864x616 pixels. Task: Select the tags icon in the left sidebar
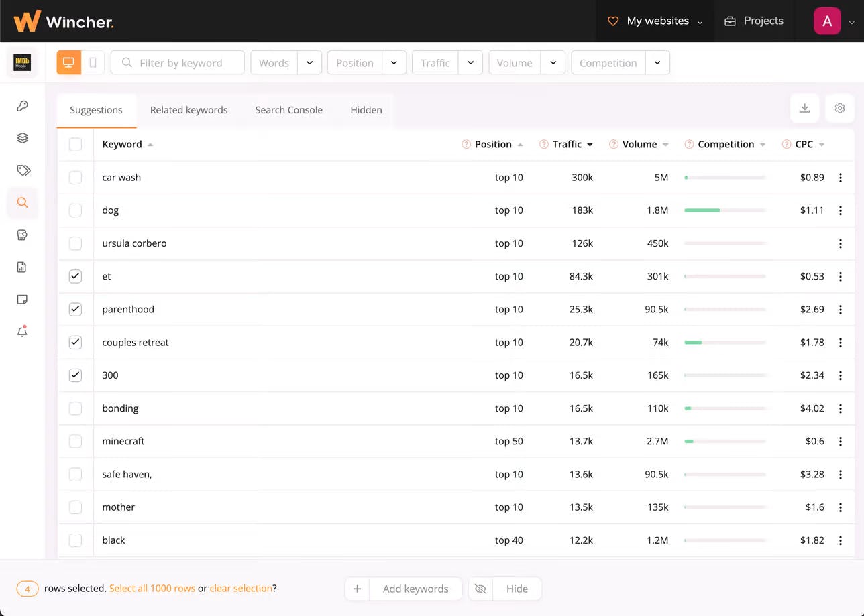22,170
